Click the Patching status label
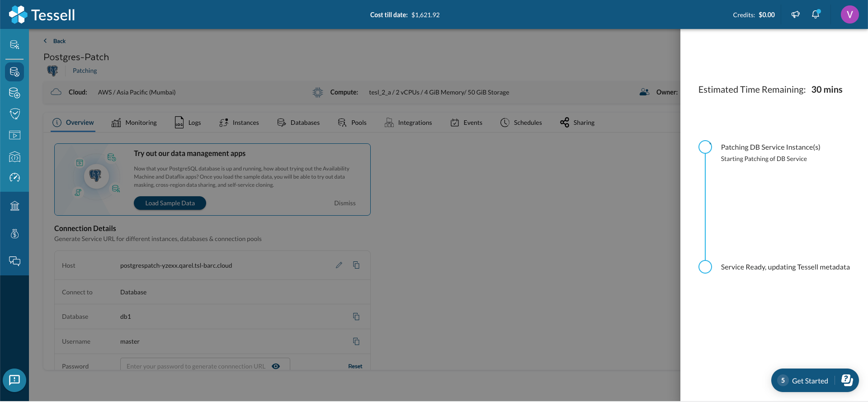Viewport: 868px width, 402px height. pos(85,71)
